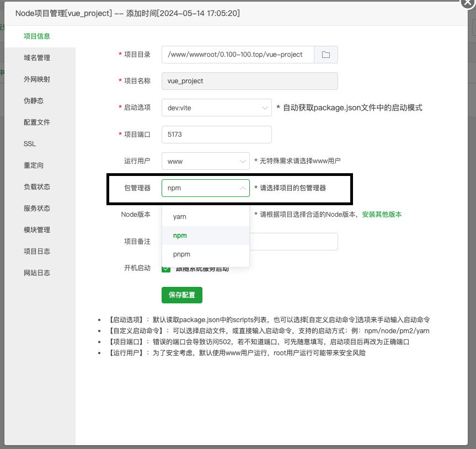Click the 项目备注 remarks field

(x=293, y=242)
